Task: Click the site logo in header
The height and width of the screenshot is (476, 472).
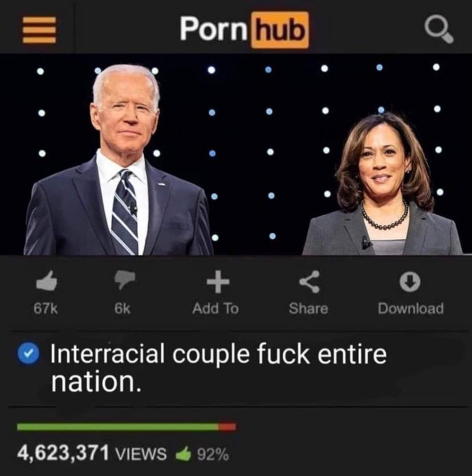Action: (245, 30)
